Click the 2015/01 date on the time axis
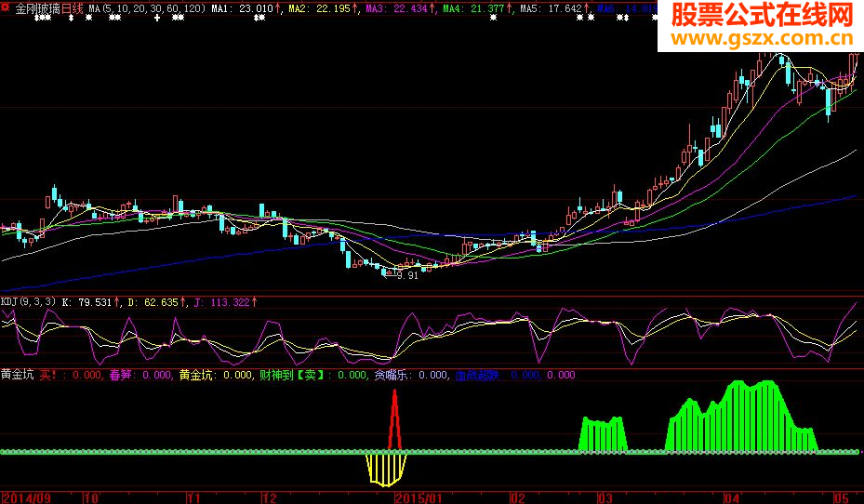 419,498
